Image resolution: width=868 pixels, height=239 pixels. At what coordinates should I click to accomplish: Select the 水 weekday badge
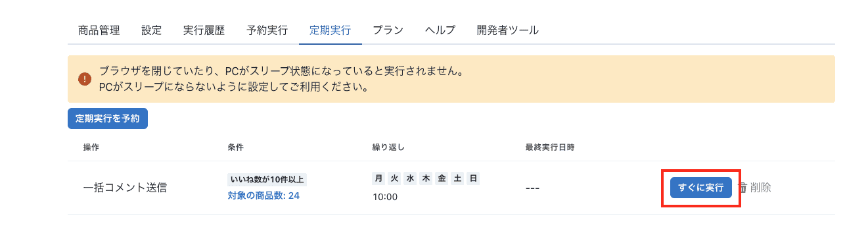(410, 178)
